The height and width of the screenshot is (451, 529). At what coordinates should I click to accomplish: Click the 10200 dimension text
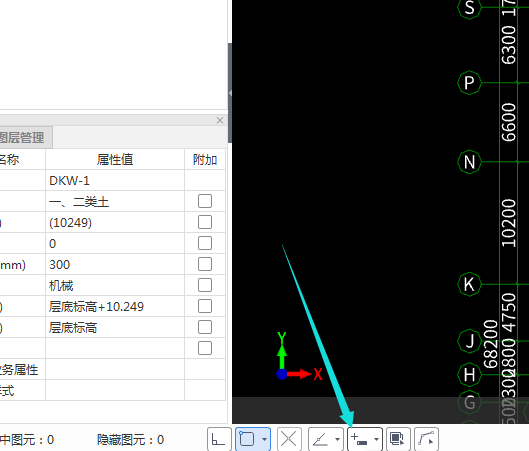click(509, 223)
